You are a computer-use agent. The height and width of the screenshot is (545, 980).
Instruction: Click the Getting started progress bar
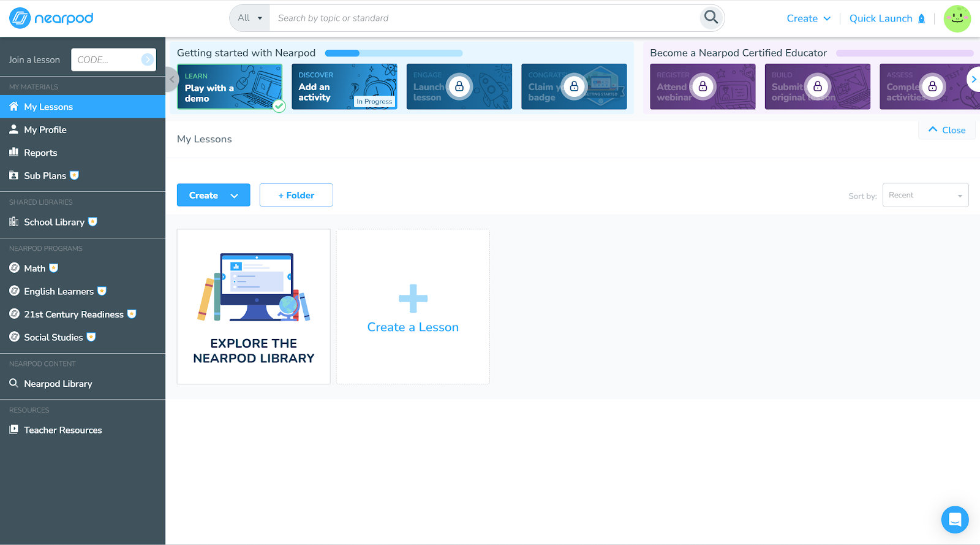tap(394, 53)
